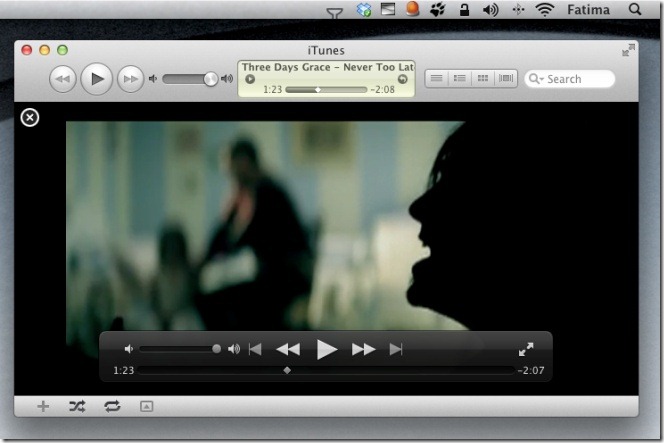Click the lock icon in menu bar
This screenshot has height=443, width=664.
coord(465,9)
